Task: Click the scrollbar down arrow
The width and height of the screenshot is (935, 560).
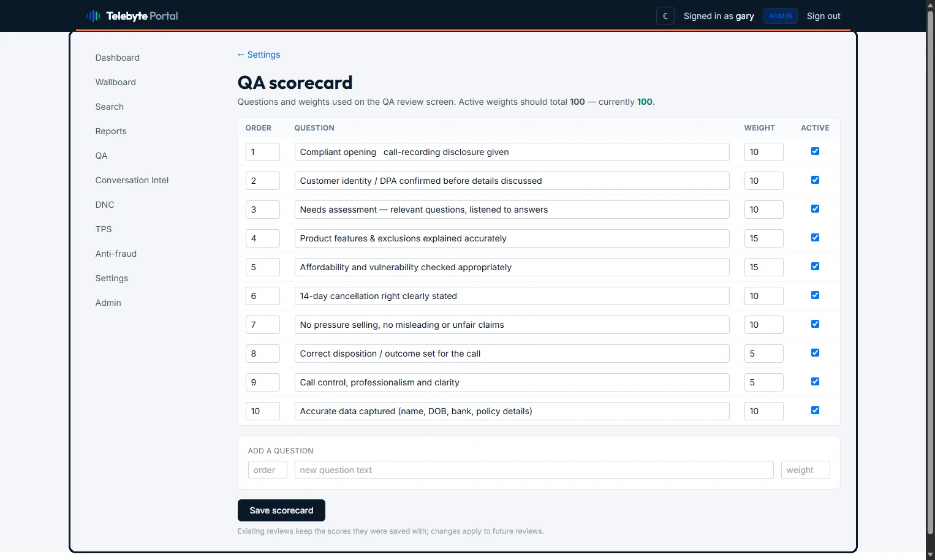Action: (x=930, y=555)
